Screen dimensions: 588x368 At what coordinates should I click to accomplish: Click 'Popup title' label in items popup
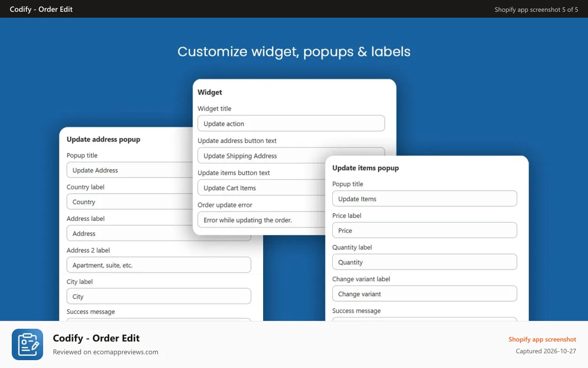347,184
